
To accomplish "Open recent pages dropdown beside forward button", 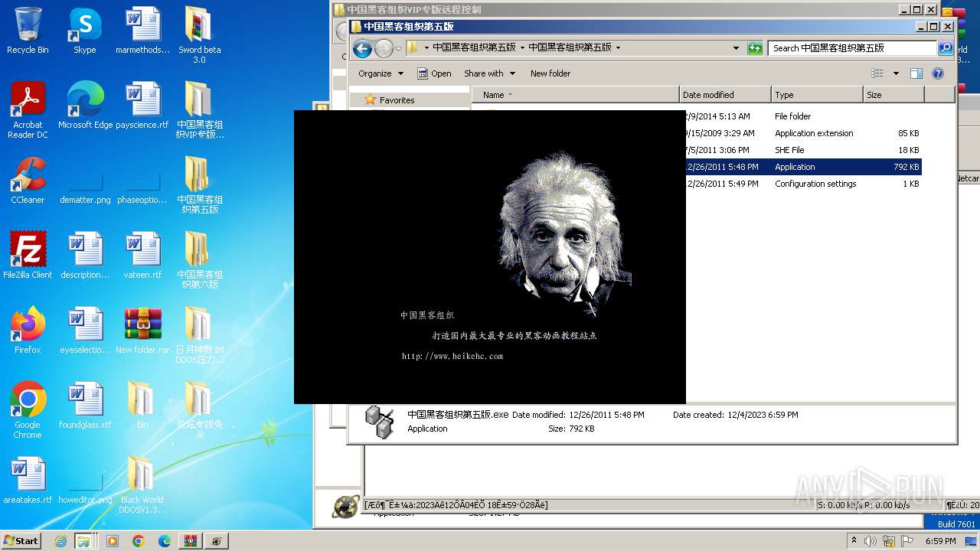I will (x=398, y=49).
